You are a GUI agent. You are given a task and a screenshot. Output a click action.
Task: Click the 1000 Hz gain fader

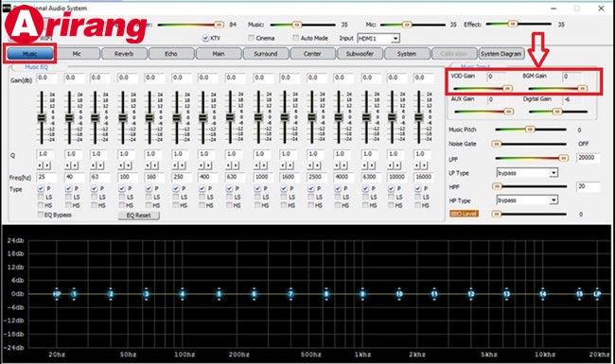258,117
